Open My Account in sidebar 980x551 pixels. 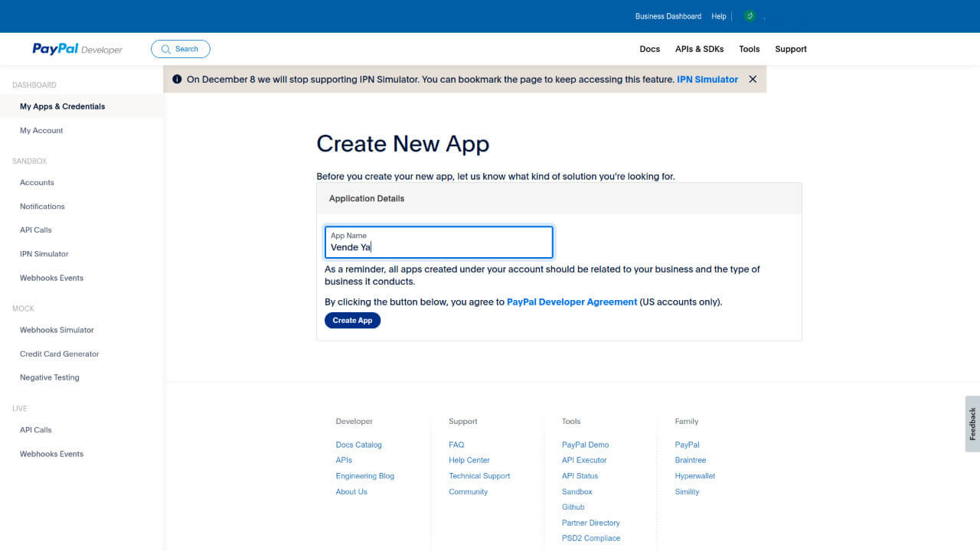point(41,130)
